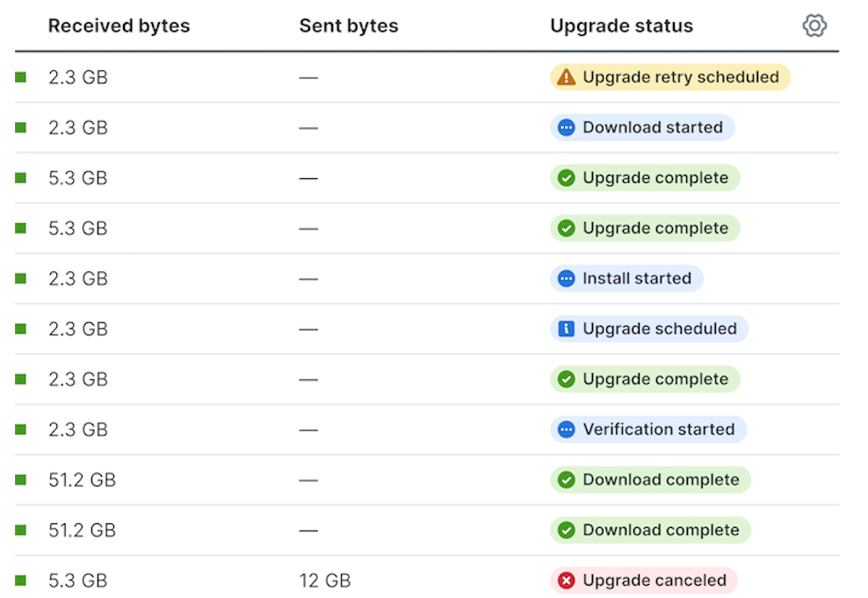
Task: Click the 12 GB sent bytes value
Action: click(x=326, y=580)
